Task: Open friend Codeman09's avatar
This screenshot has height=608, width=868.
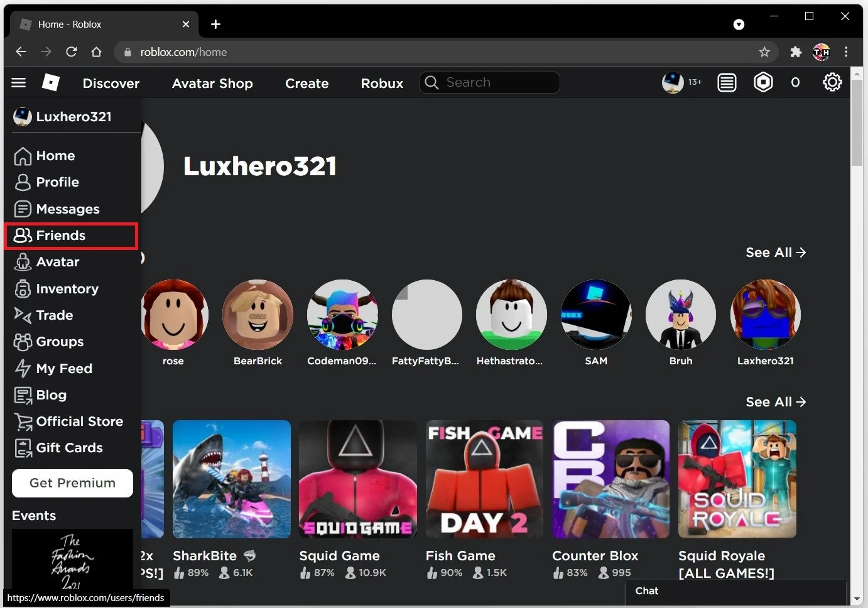Action: coord(342,315)
